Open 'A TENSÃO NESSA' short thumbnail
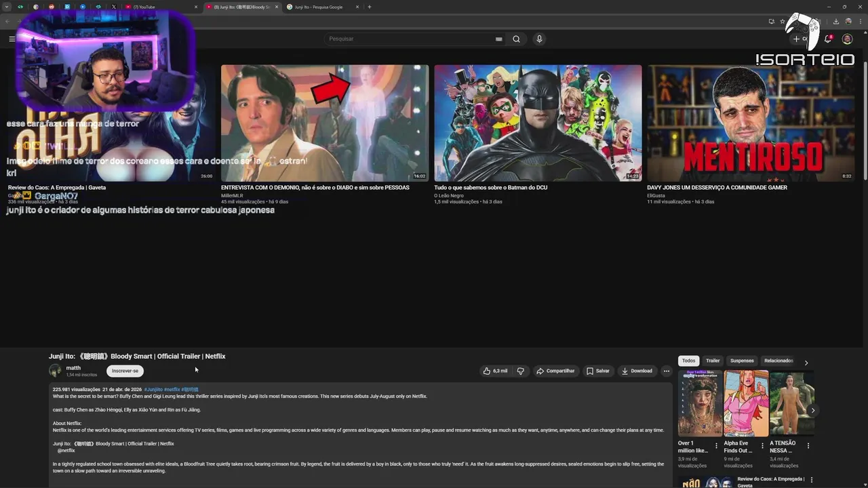 pyautogui.click(x=791, y=403)
